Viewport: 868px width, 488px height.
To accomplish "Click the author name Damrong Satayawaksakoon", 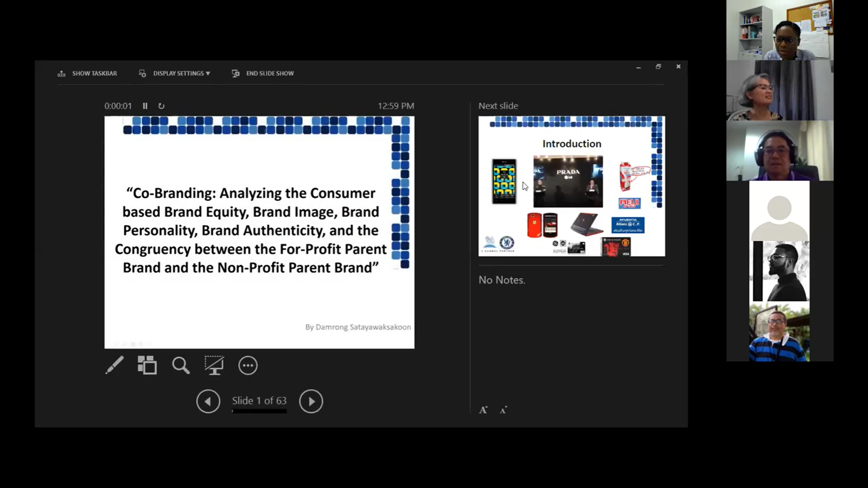I will click(363, 327).
